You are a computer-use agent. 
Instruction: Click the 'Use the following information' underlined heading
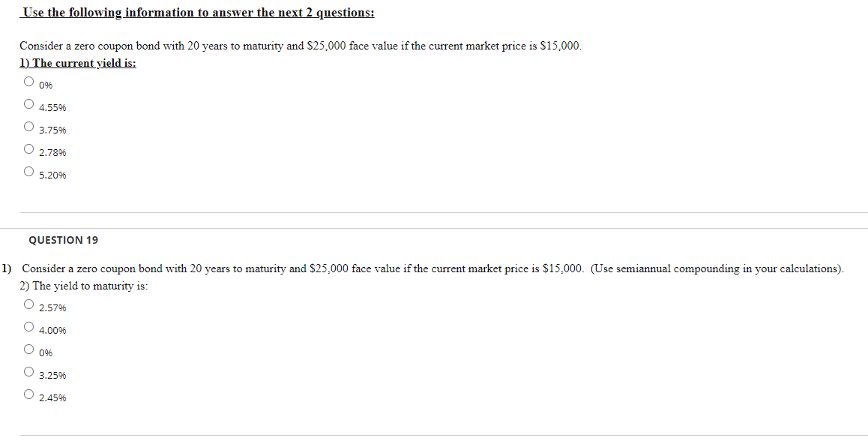pos(197,13)
